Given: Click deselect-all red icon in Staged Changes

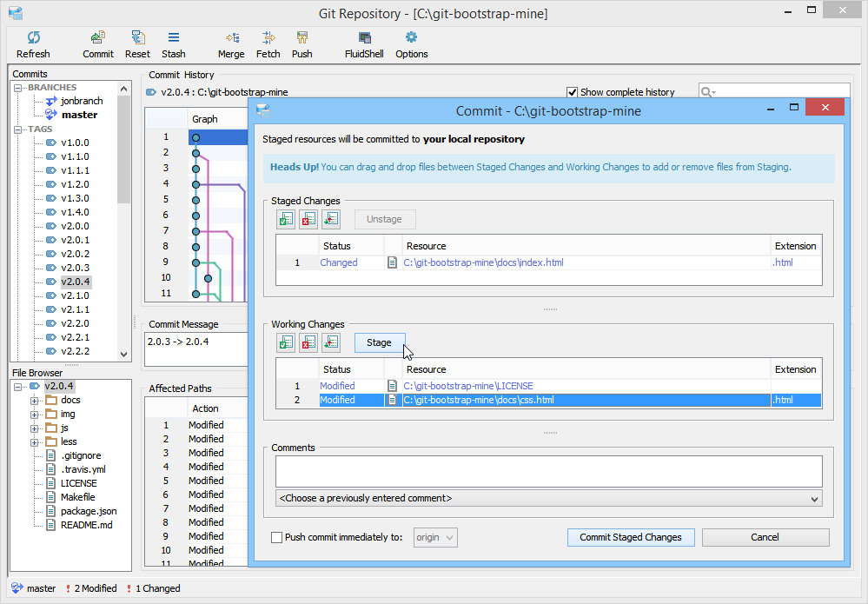Looking at the screenshot, I should pos(308,219).
